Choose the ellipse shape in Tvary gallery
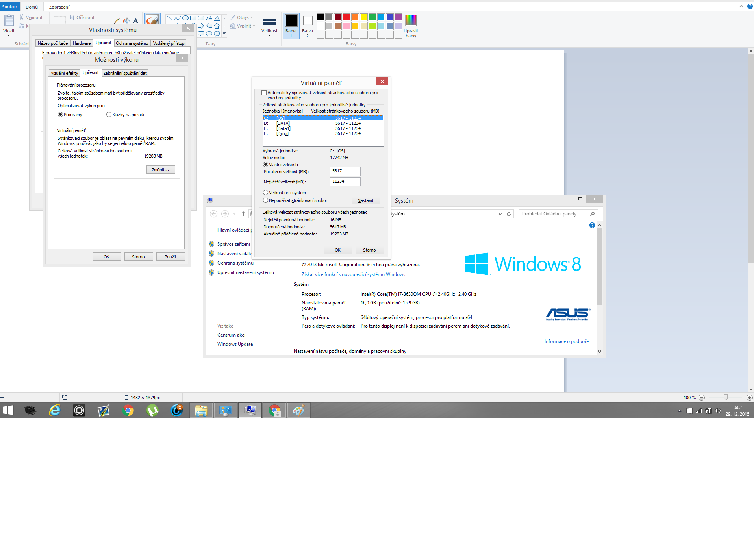This screenshot has width=756, height=543. (x=185, y=18)
